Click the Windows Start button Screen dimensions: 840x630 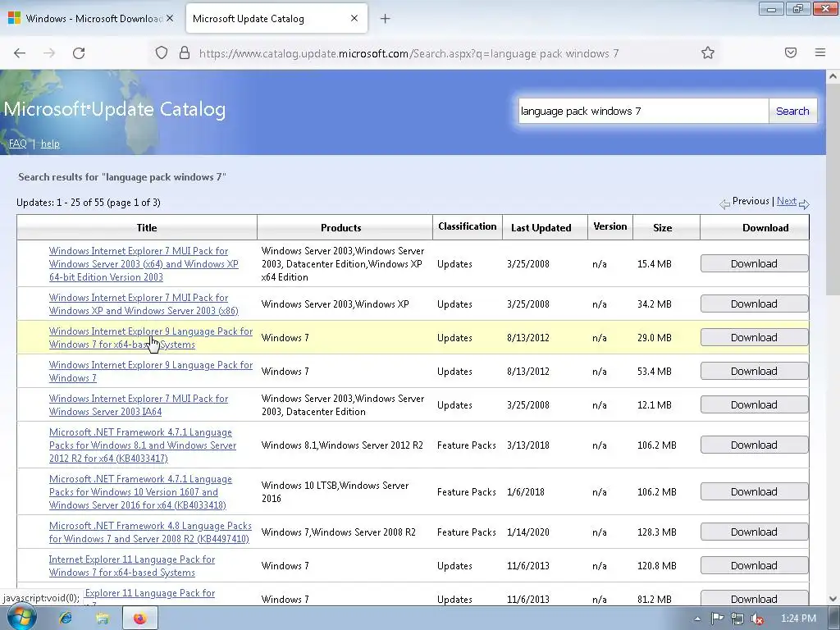tap(22, 619)
